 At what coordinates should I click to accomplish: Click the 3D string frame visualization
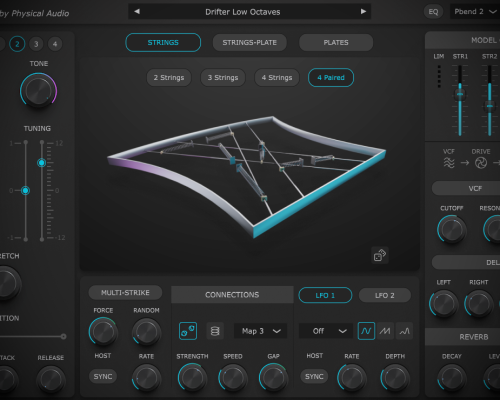(247, 177)
